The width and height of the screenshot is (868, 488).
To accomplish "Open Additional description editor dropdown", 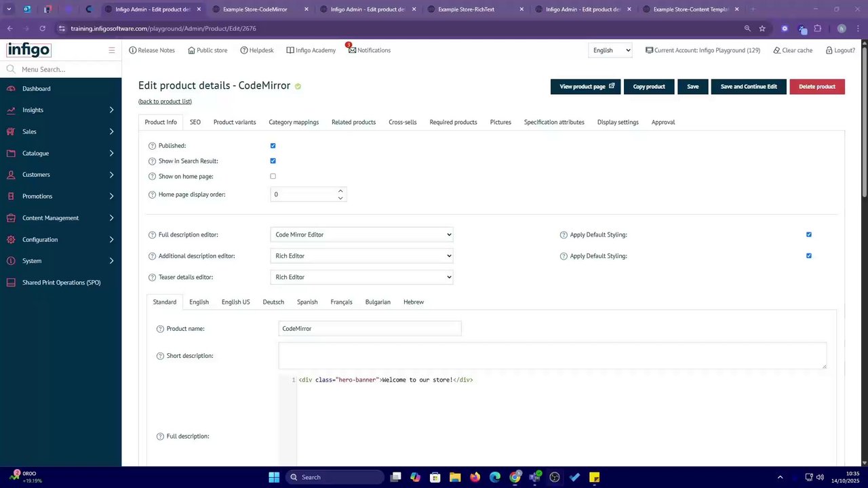I will point(361,256).
